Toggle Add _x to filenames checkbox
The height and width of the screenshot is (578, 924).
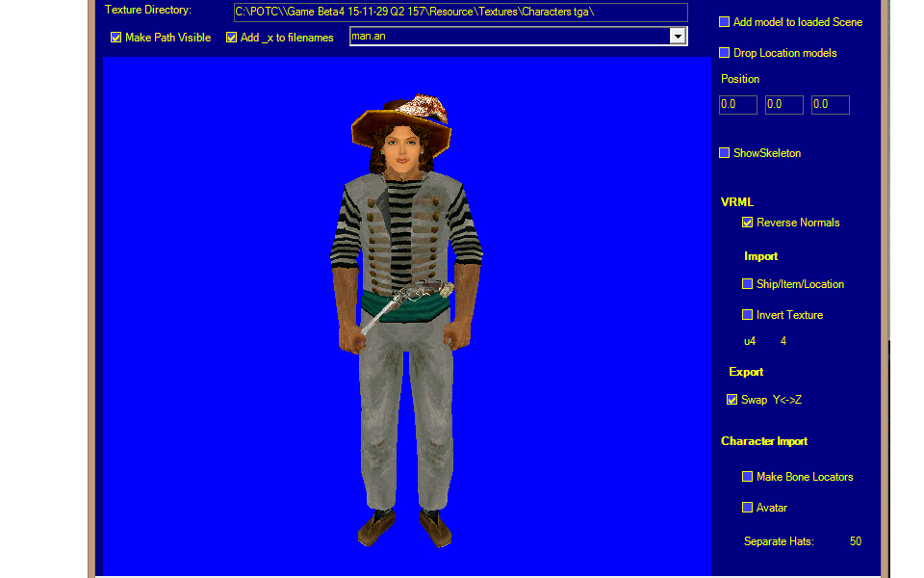232,38
